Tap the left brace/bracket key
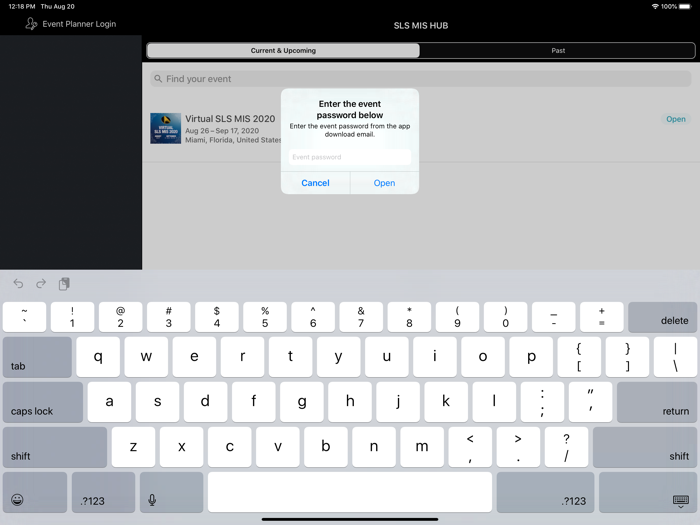Viewport: 700px width, 525px height. pyautogui.click(x=579, y=358)
